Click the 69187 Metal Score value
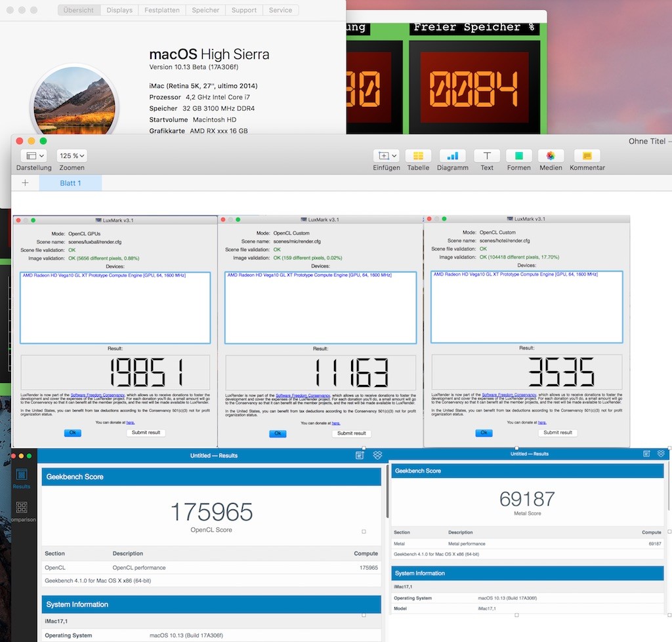 [527, 499]
